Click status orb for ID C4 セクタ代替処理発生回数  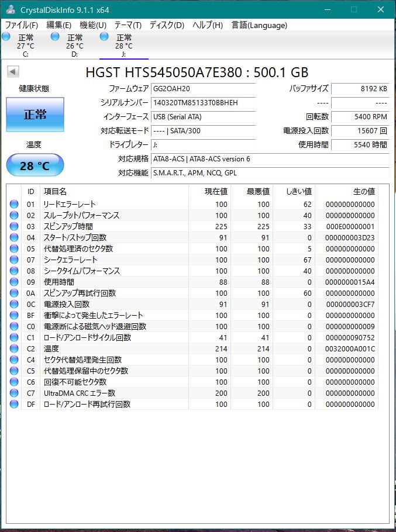click(14, 360)
